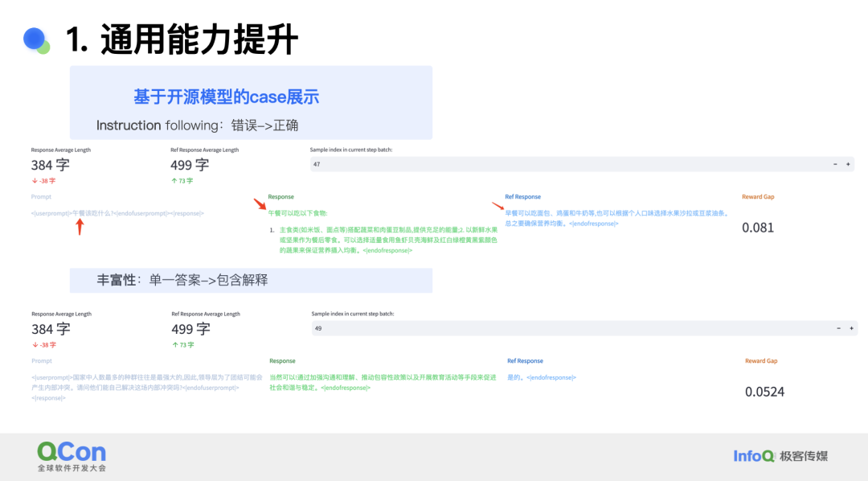Image resolution: width=868 pixels, height=481 pixels.
Task: Click '384 字' in the sample 49 panel
Action: 51,329
